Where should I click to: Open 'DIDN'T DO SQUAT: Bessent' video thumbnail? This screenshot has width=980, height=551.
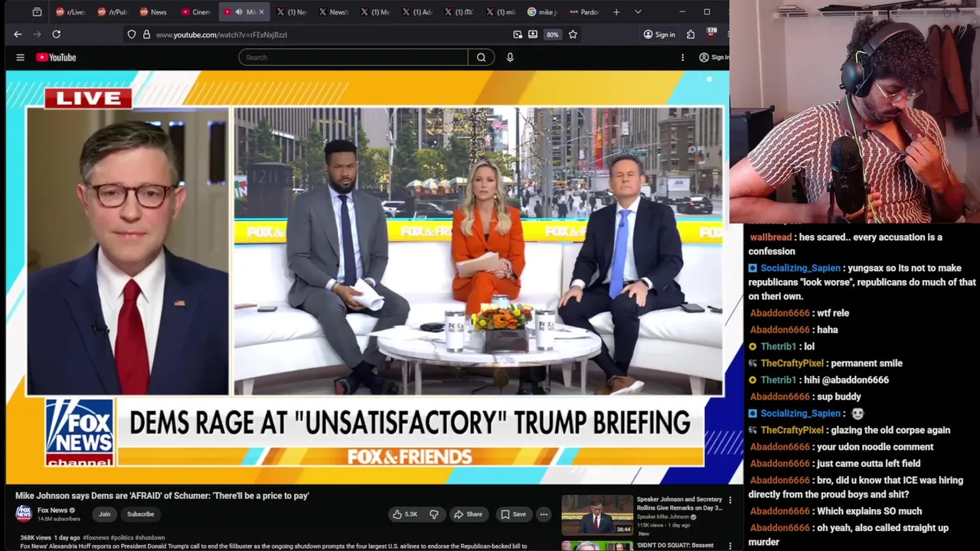point(597,546)
